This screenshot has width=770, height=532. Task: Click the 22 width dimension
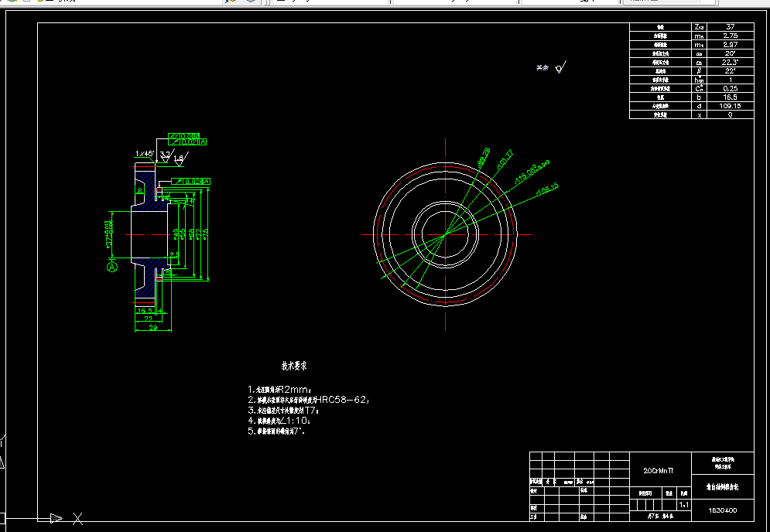pyautogui.click(x=148, y=319)
